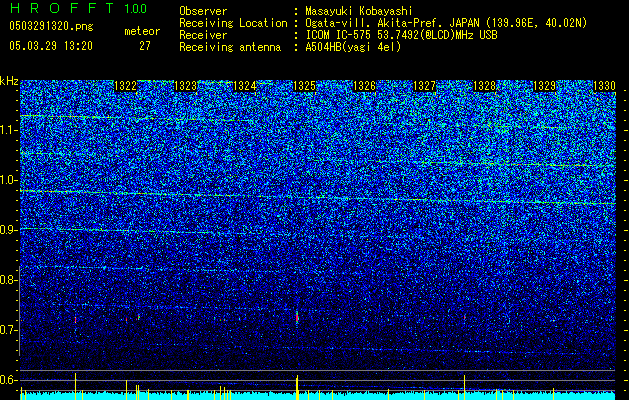Screen dimensions: 629x400
Task: Click the 1.1 frequency axis label
Action: click(9, 130)
